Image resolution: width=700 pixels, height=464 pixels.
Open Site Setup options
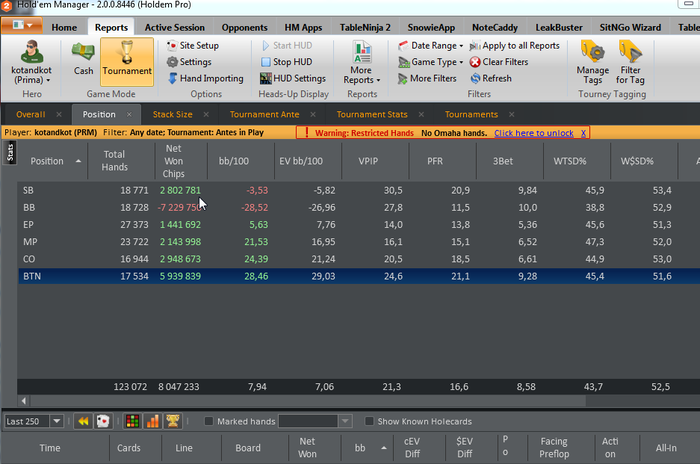coord(193,46)
